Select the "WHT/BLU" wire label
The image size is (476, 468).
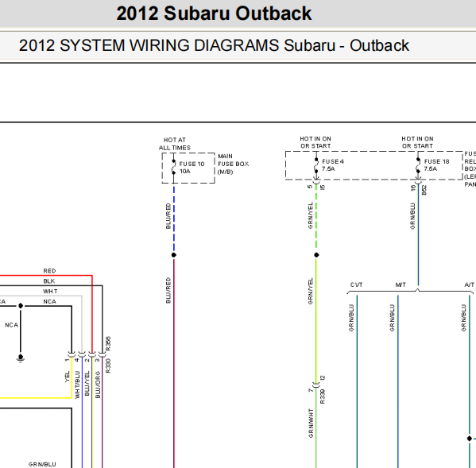[77, 385]
